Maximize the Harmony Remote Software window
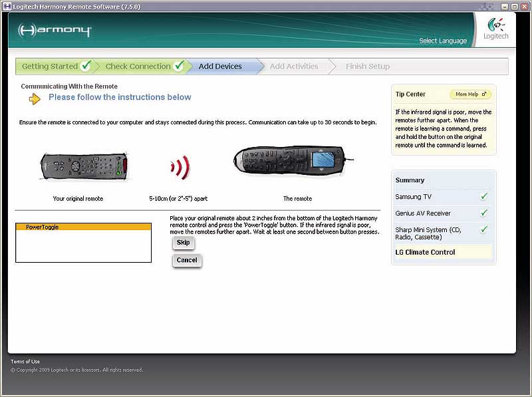This screenshot has height=397, width=532. pyautogui.click(x=515, y=7)
